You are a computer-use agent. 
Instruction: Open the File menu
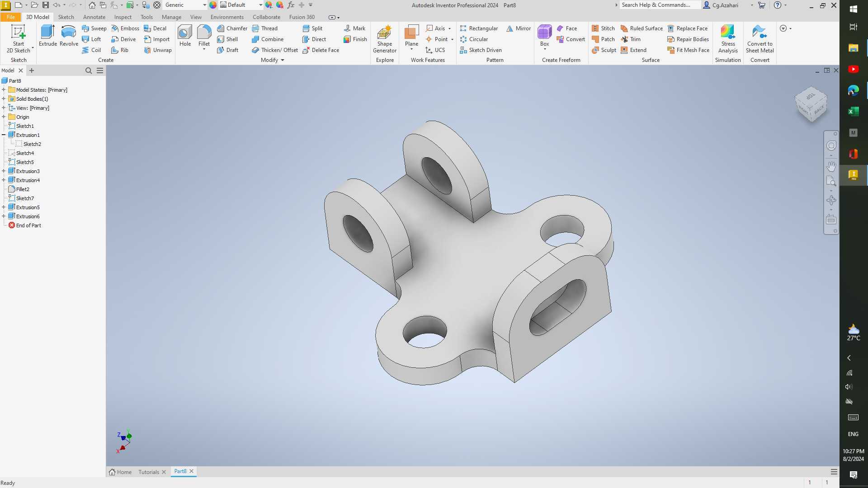point(10,17)
